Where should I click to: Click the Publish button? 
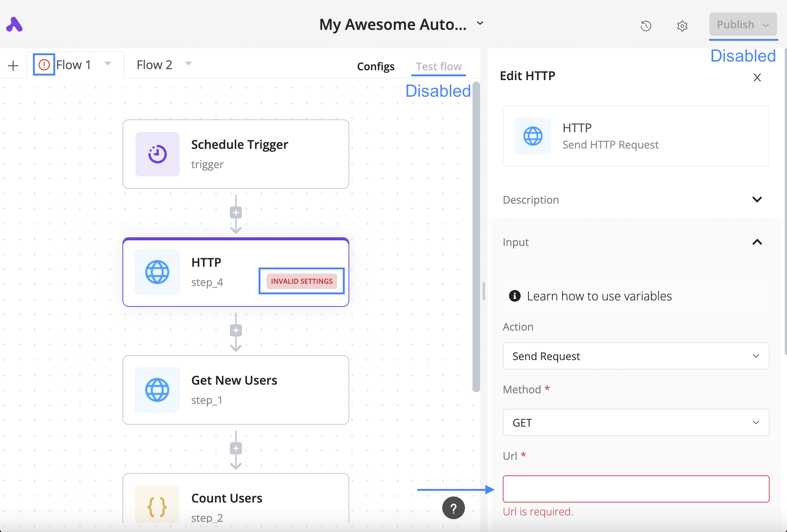pyautogui.click(x=735, y=25)
